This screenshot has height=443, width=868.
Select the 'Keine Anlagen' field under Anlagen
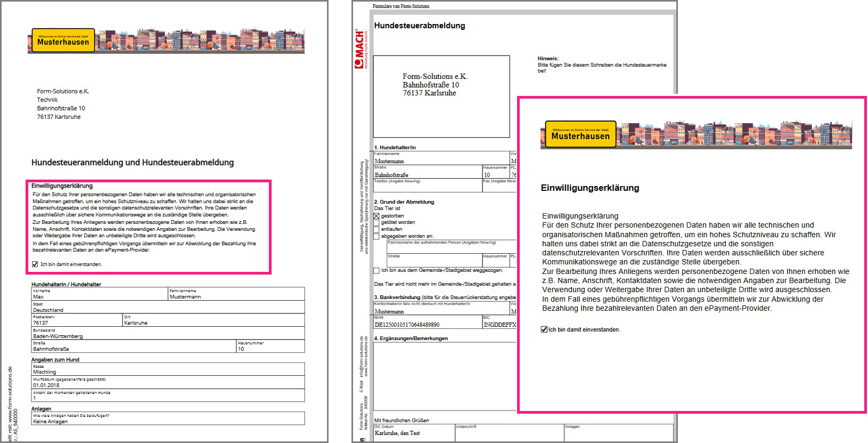point(168,418)
